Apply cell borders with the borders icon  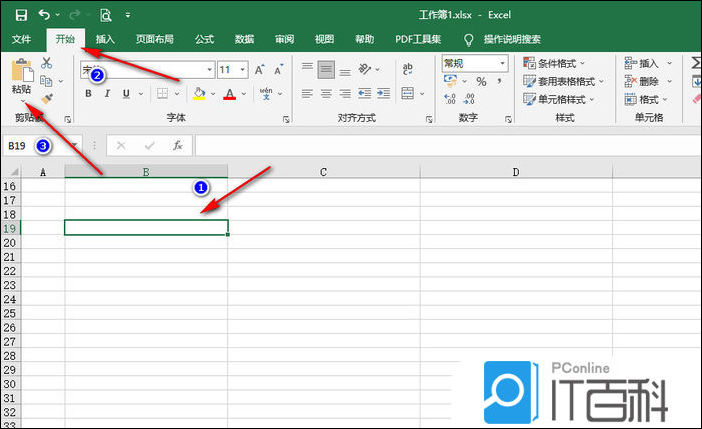[162, 94]
